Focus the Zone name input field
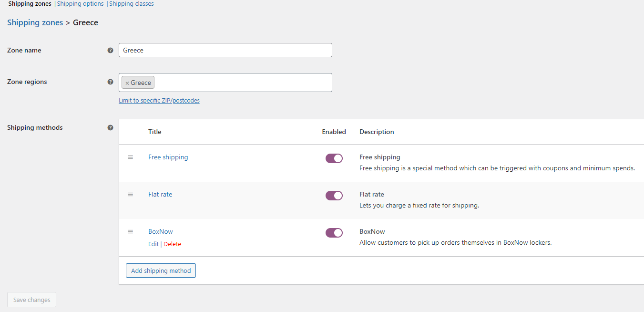This screenshot has height=312, width=644. [225, 50]
